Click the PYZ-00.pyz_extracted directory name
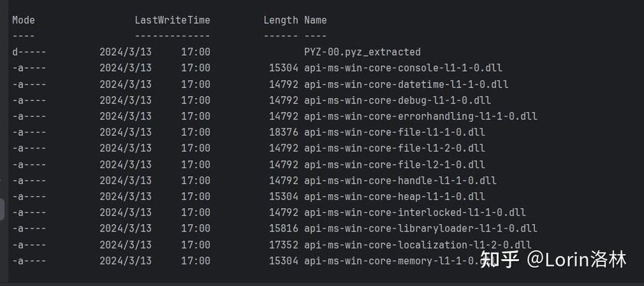The width and height of the screenshot is (644, 286). [362, 52]
